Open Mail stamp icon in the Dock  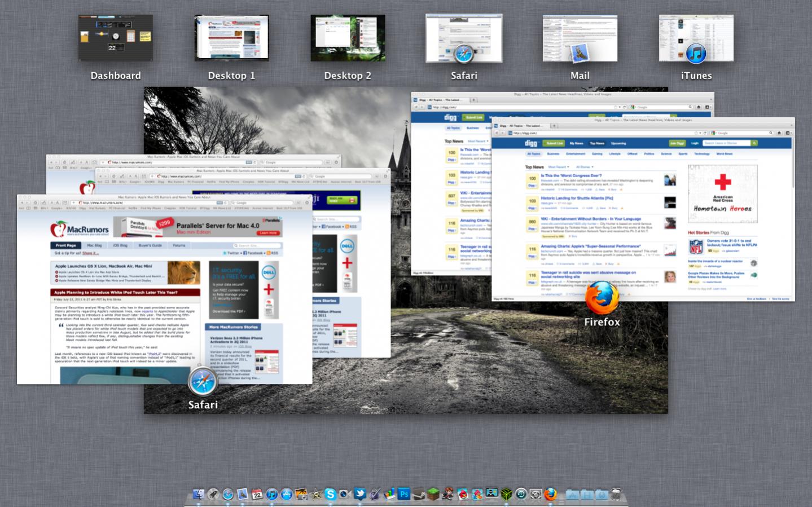243,495
